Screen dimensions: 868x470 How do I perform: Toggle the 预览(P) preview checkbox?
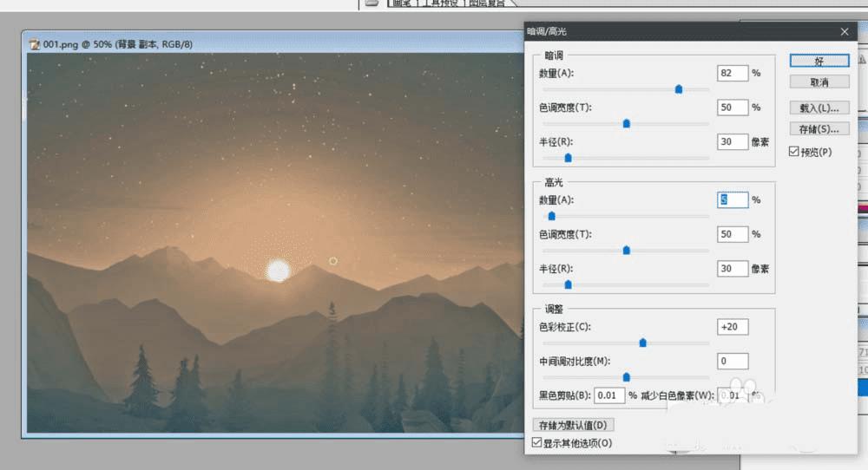(x=794, y=152)
